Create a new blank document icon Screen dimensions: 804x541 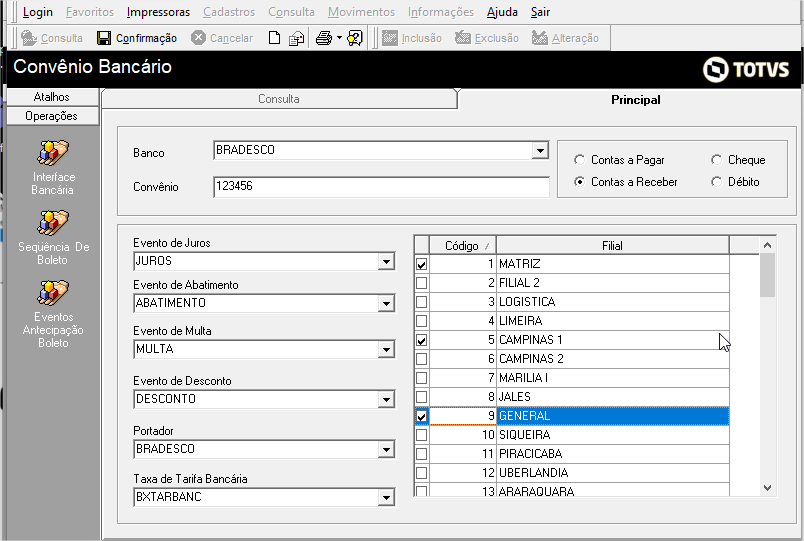(x=274, y=38)
